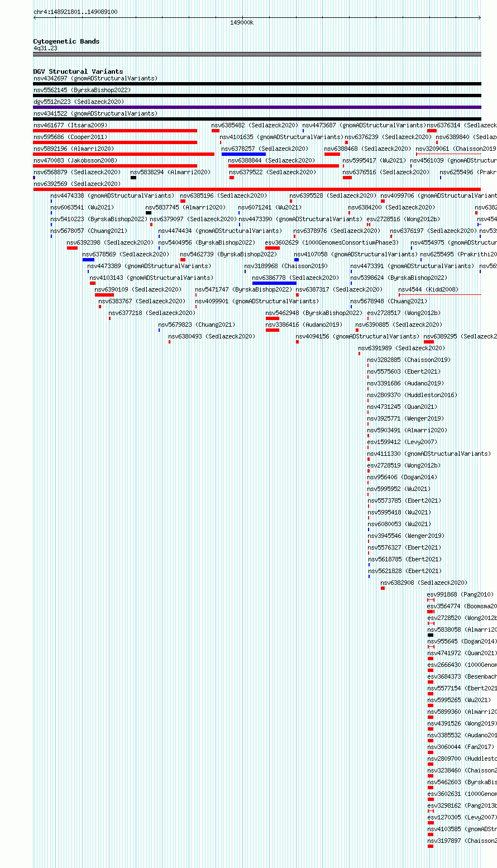Open variant nsv6376516 (Sedlazeck2020)

[386, 172]
